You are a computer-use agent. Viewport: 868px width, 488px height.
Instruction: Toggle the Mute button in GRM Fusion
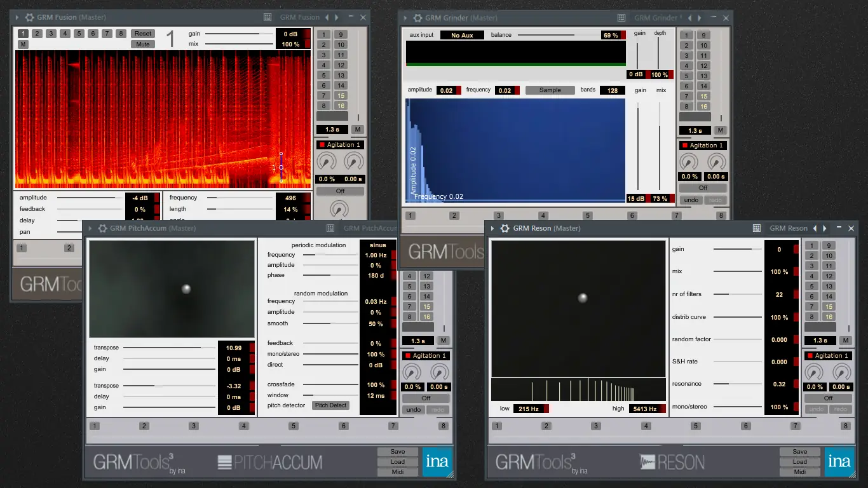[x=143, y=44]
